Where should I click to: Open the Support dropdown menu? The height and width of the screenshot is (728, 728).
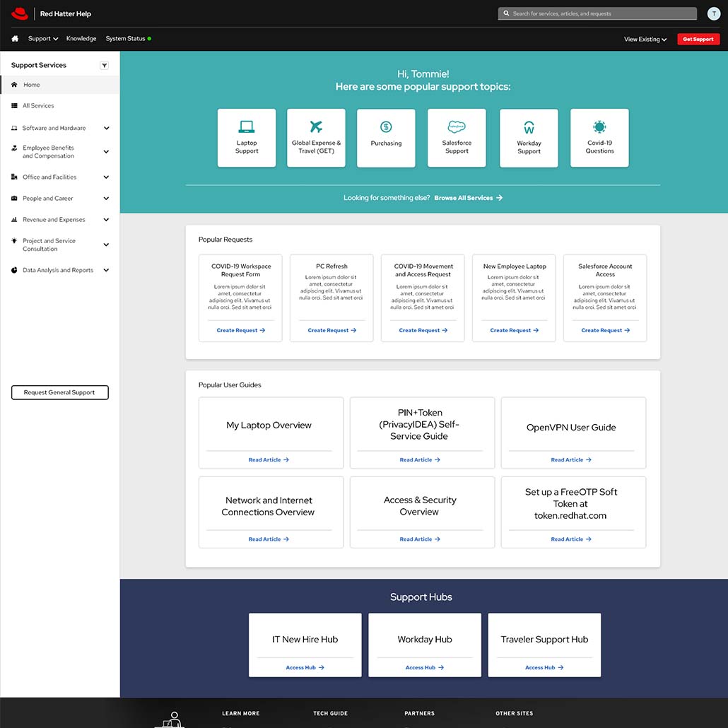tap(42, 39)
